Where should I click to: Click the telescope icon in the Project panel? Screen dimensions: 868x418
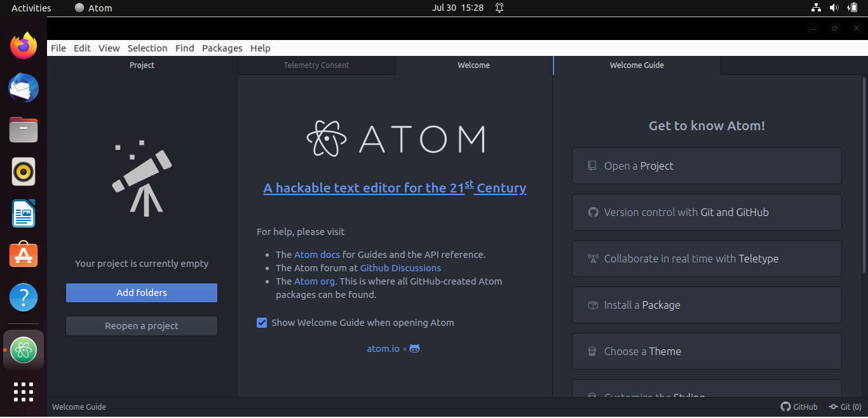(x=142, y=179)
